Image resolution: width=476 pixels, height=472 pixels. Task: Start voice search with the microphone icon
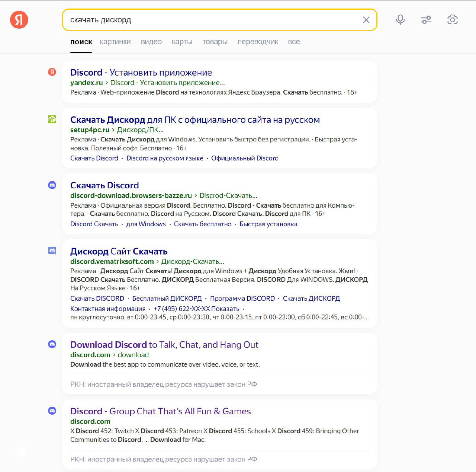point(400,20)
